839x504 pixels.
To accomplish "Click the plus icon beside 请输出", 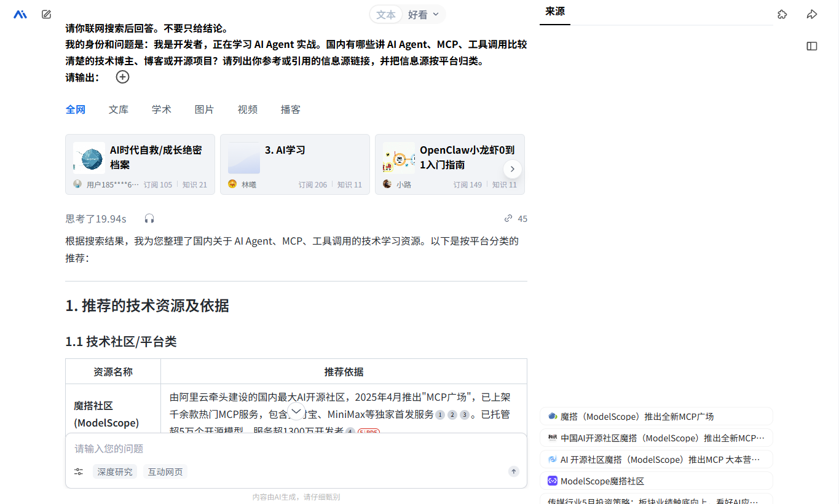I will click(x=123, y=77).
